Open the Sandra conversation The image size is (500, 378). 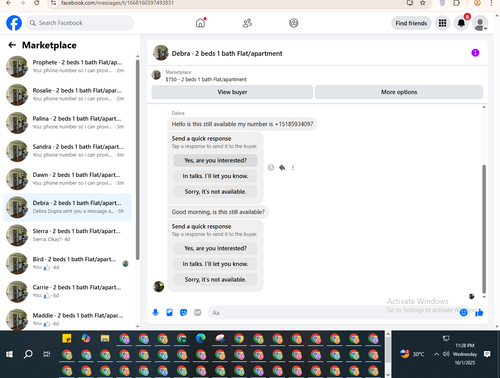point(67,151)
